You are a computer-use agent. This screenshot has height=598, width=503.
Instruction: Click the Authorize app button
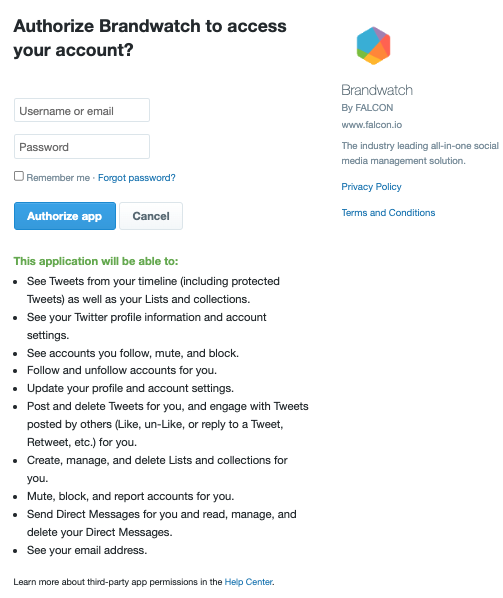click(x=65, y=216)
